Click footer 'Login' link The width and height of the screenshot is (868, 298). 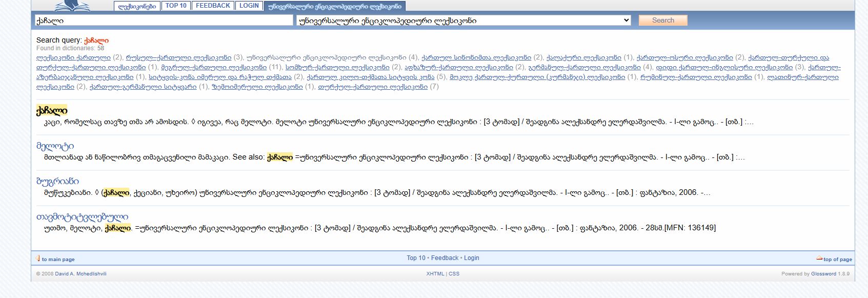point(471,258)
